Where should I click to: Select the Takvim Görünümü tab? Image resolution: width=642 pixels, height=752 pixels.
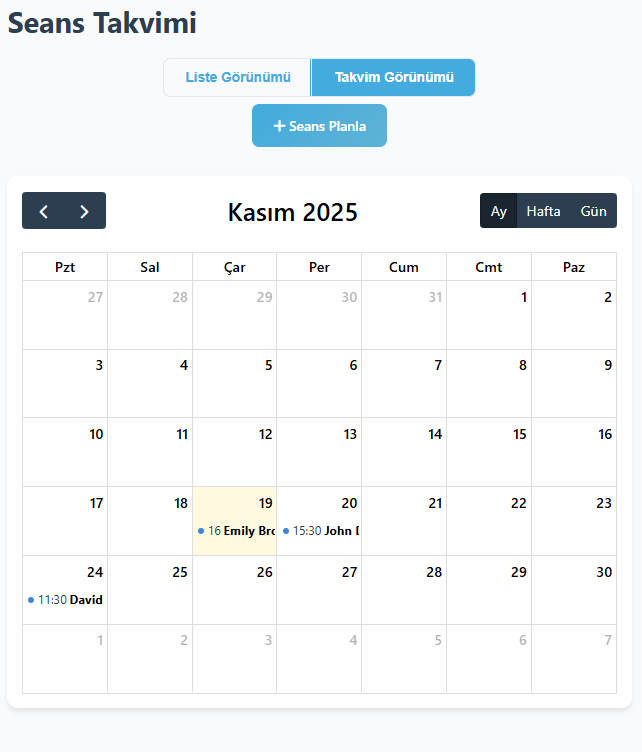(394, 77)
